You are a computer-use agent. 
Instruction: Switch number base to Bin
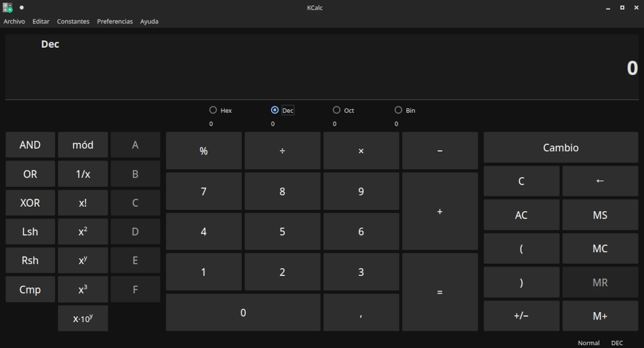pos(398,110)
